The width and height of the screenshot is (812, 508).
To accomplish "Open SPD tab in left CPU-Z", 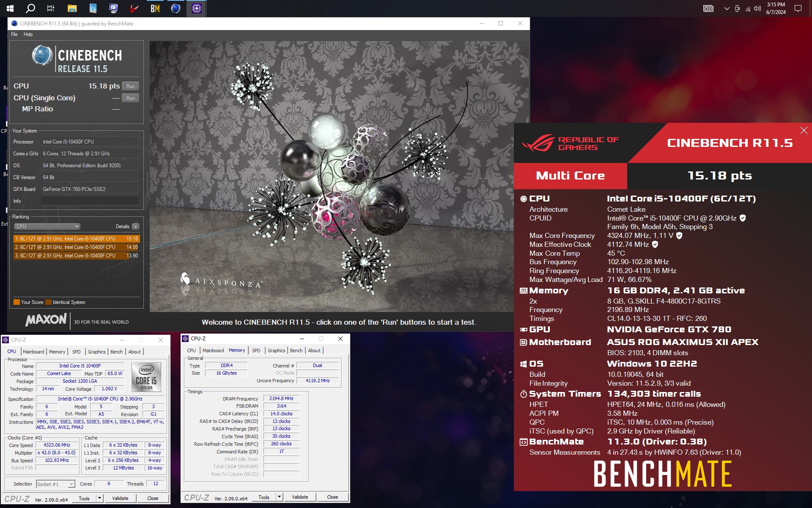I will coord(76,352).
